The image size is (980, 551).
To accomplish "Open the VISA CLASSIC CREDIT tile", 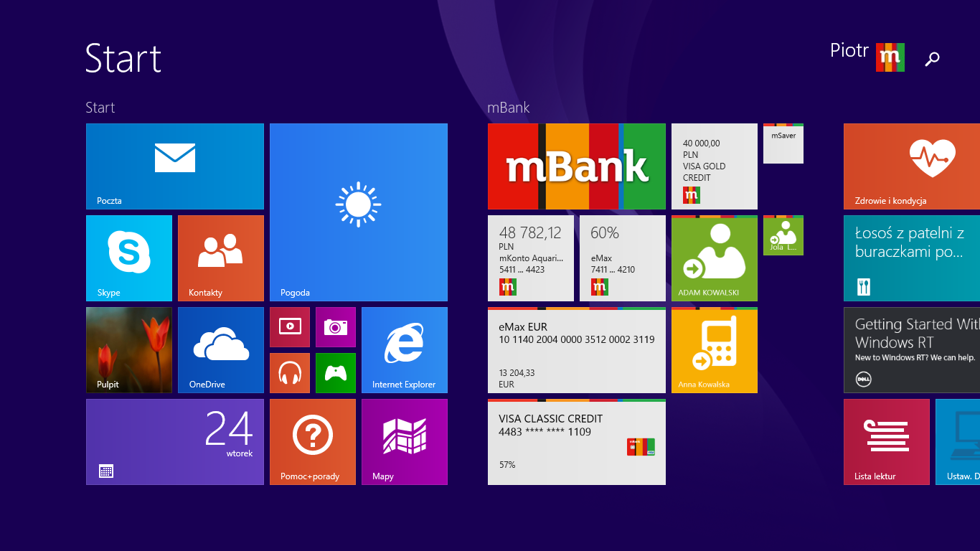I will click(577, 442).
